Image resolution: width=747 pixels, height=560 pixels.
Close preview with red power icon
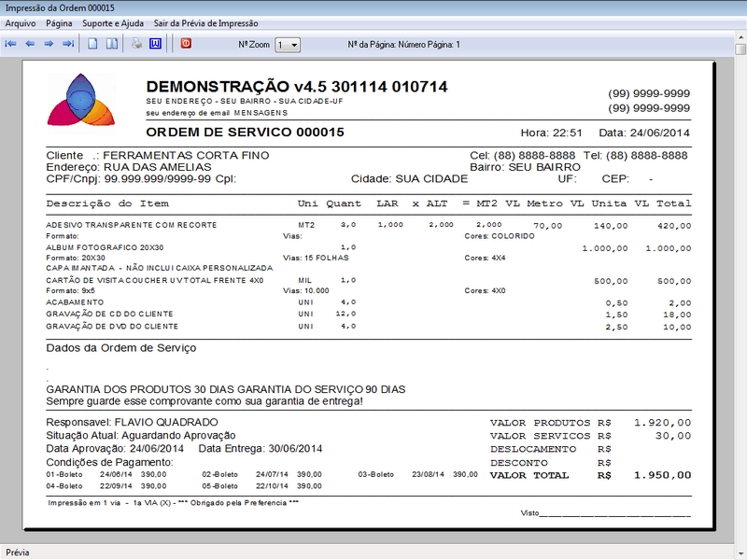pos(185,44)
